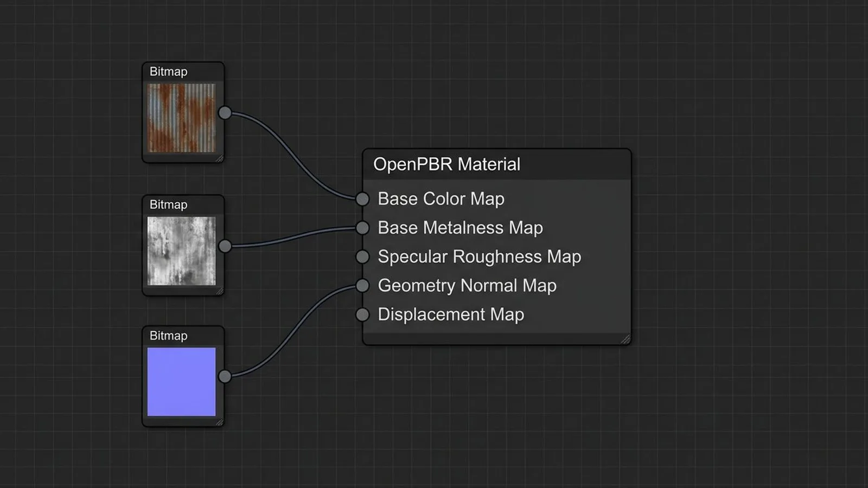Select the Bitmap title above rusty texture
The image size is (868, 488).
(x=168, y=72)
